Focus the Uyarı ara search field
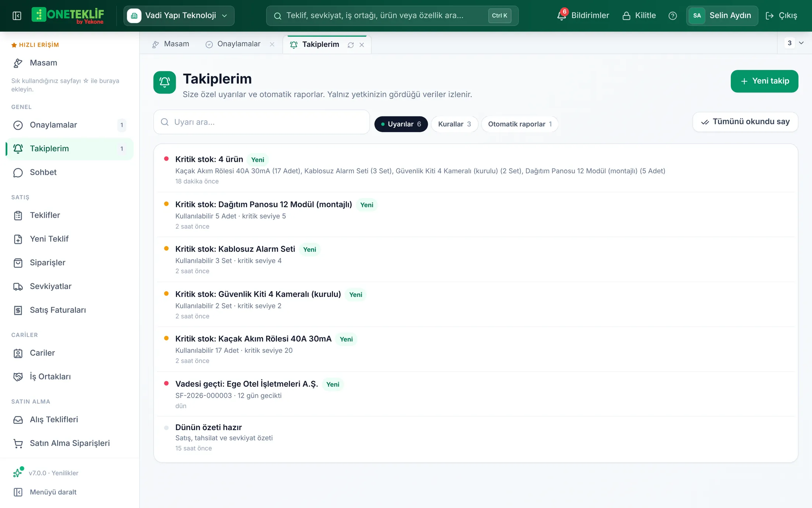Viewport: 812px width, 508px height. pos(261,122)
